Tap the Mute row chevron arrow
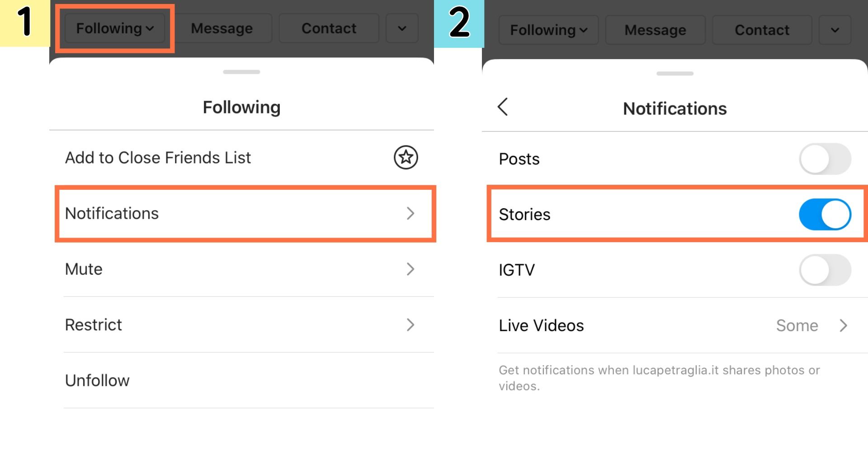 (410, 269)
